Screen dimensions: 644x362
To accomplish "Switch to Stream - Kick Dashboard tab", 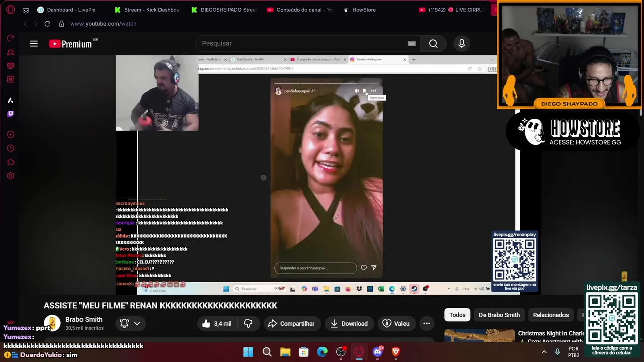I will tap(147, 10).
